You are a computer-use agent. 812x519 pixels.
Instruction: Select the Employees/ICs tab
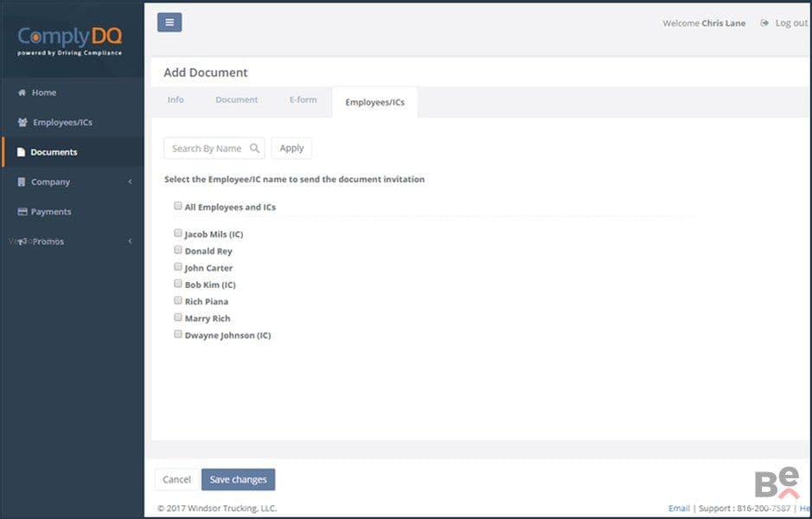point(375,102)
